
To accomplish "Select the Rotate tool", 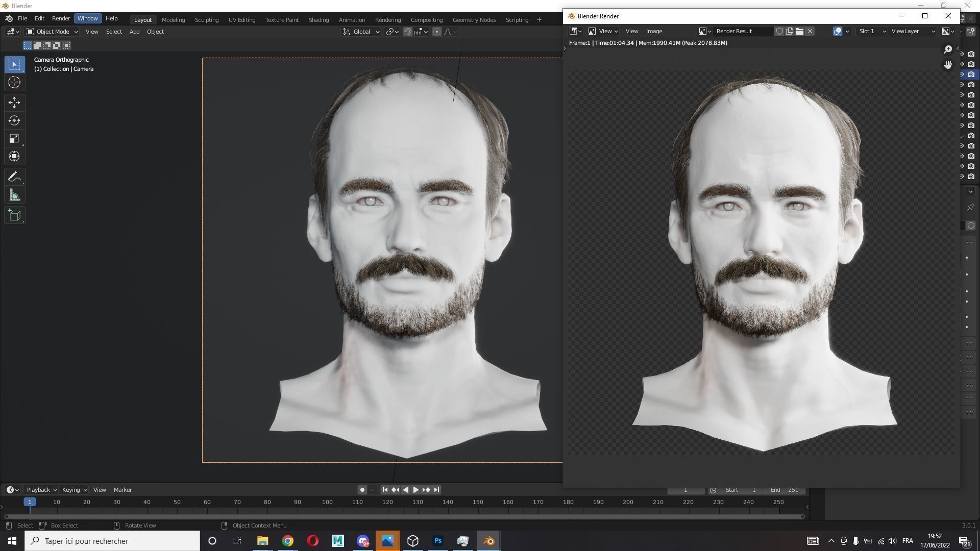I will [x=14, y=121].
